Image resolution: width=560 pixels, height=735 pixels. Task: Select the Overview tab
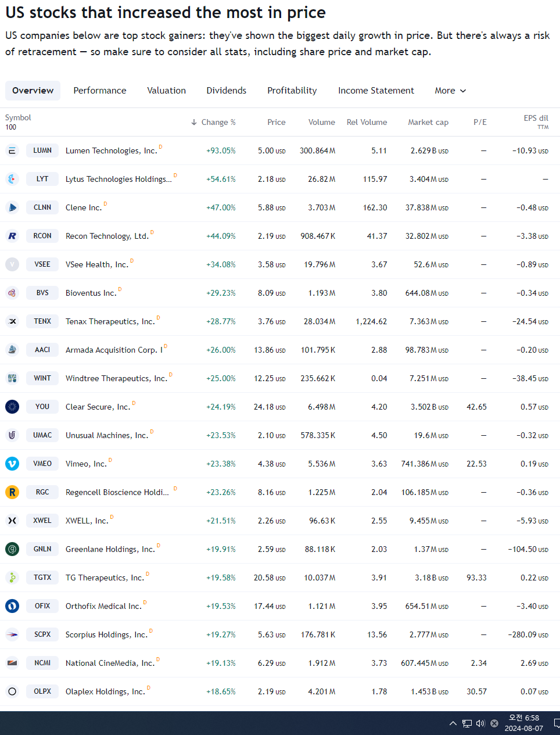33,91
